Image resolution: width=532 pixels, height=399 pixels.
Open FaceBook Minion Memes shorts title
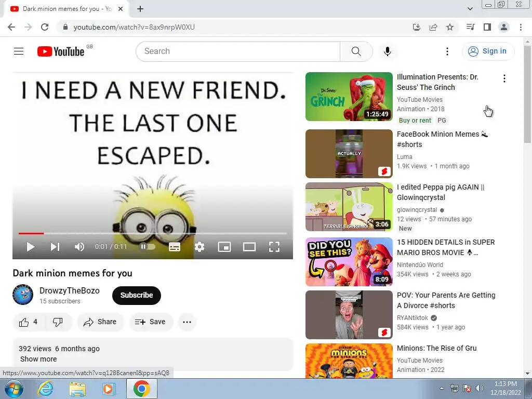click(443, 139)
